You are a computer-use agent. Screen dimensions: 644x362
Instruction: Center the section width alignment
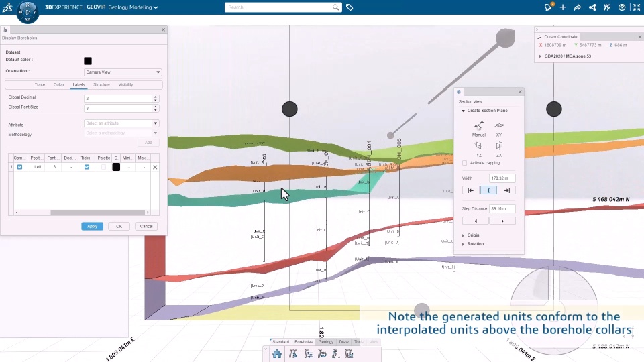click(489, 190)
